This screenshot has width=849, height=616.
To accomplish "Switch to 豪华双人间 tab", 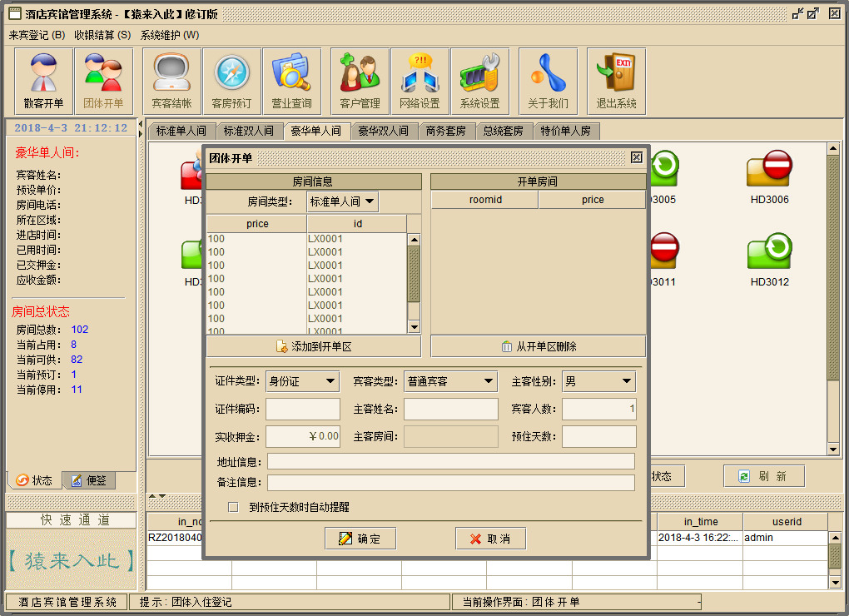I will [x=384, y=131].
